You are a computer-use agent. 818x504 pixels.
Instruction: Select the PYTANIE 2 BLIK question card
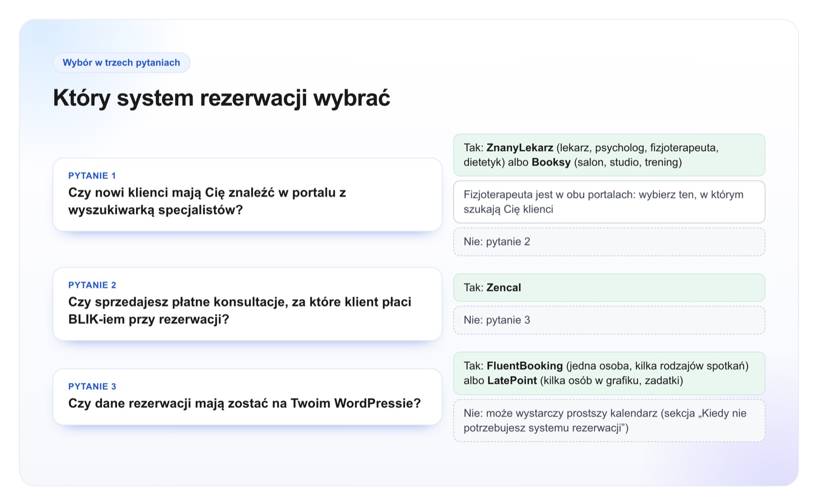247,304
